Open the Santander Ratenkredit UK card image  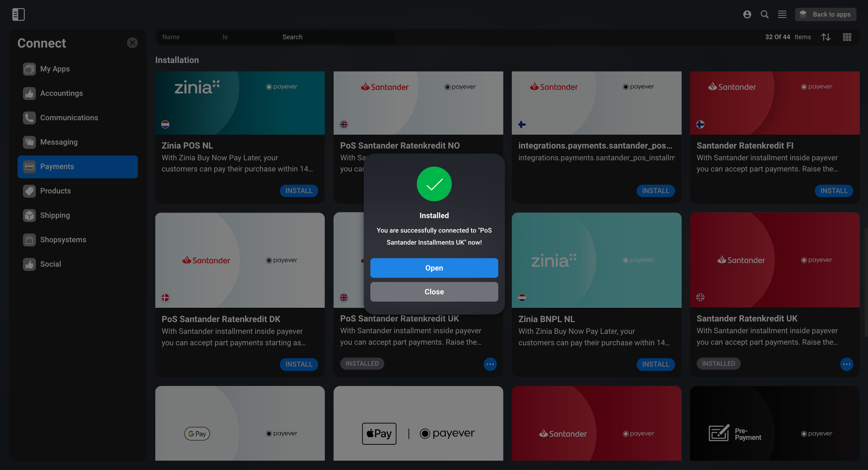(x=775, y=260)
